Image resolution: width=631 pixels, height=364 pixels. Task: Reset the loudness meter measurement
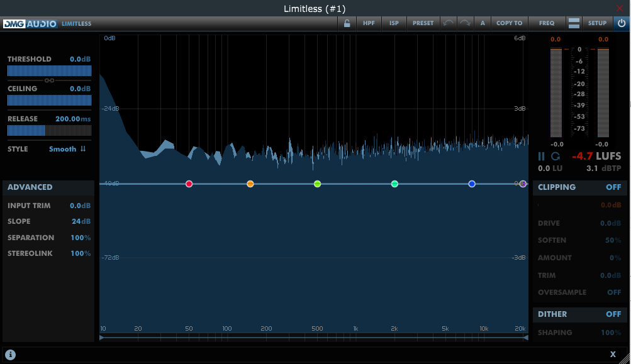[556, 156]
